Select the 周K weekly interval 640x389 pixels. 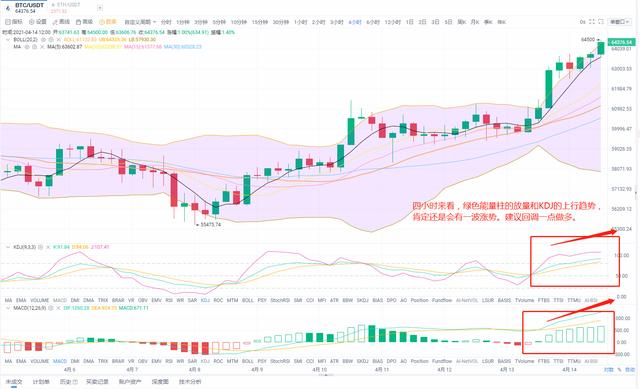pos(461,22)
